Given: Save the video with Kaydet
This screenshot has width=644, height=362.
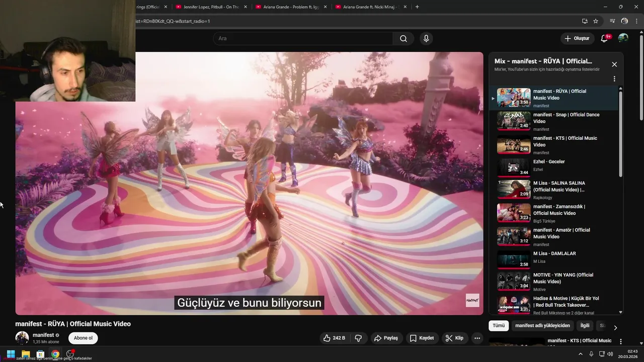Looking at the screenshot, I should [x=422, y=338].
